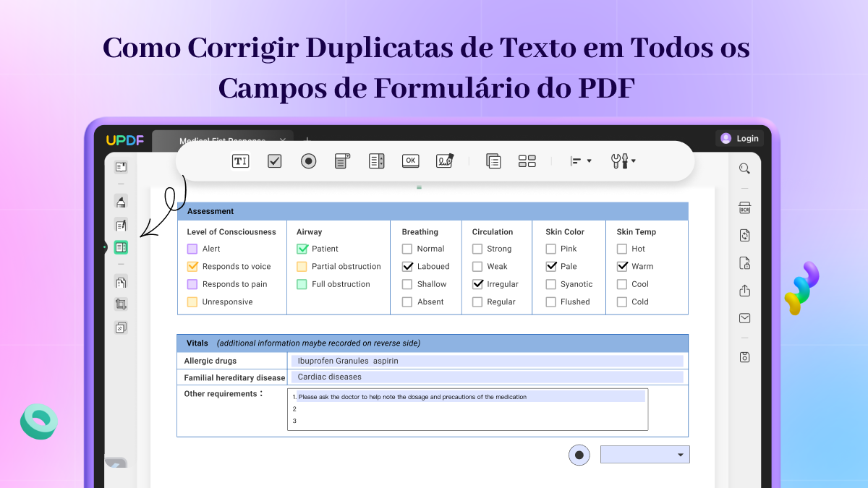Select the OK push button tool
868x488 pixels.
(x=410, y=160)
